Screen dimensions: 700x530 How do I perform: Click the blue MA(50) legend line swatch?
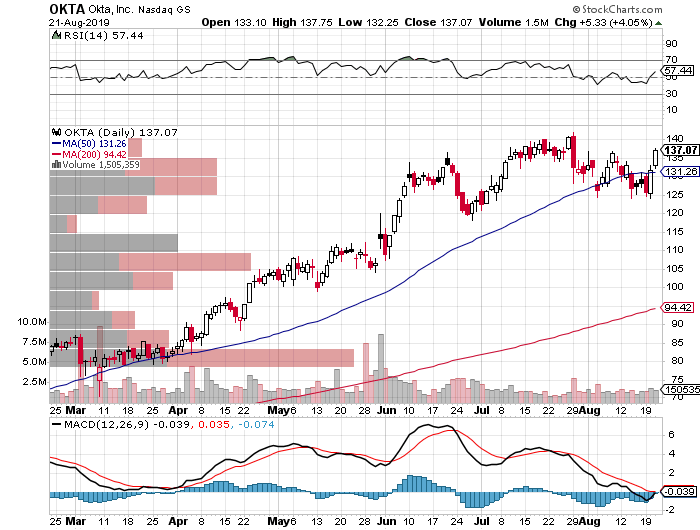tap(56, 143)
